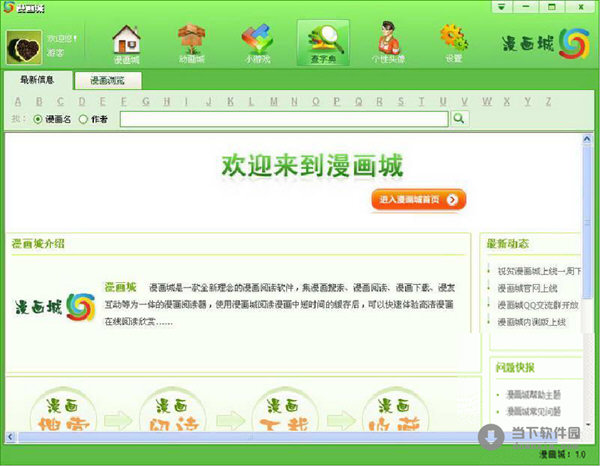The image size is (600, 466).
Task: Click into the comic search input field
Action: (284, 119)
